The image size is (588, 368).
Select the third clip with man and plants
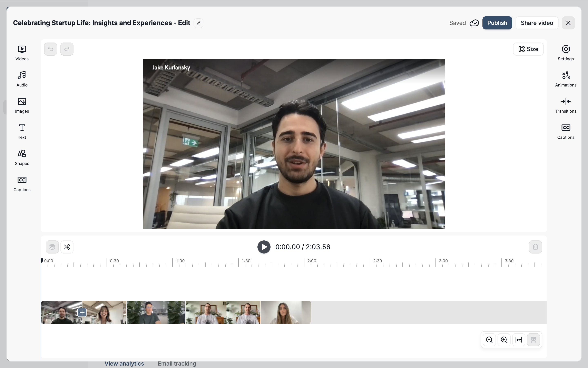pyautogui.click(x=156, y=313)
